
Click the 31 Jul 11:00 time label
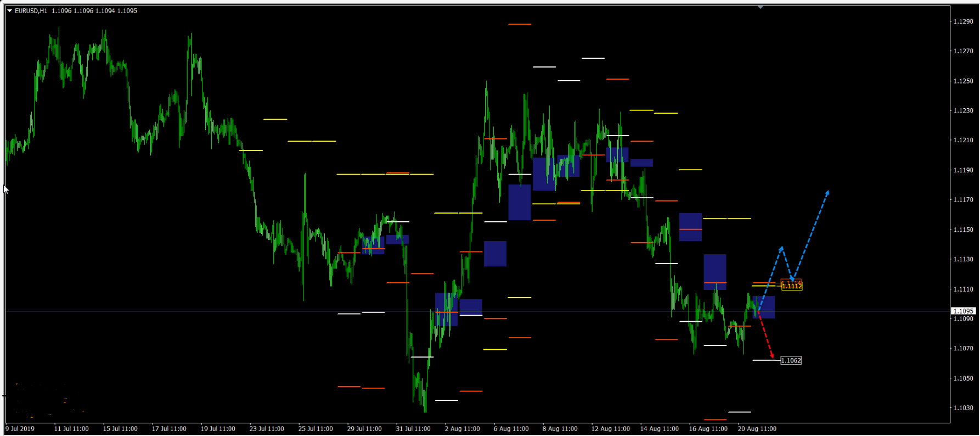[x=413, y=429]
